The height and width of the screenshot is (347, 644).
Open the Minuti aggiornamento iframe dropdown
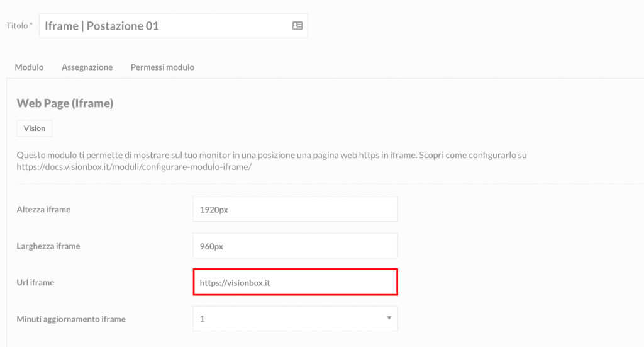tap(296, 319)
